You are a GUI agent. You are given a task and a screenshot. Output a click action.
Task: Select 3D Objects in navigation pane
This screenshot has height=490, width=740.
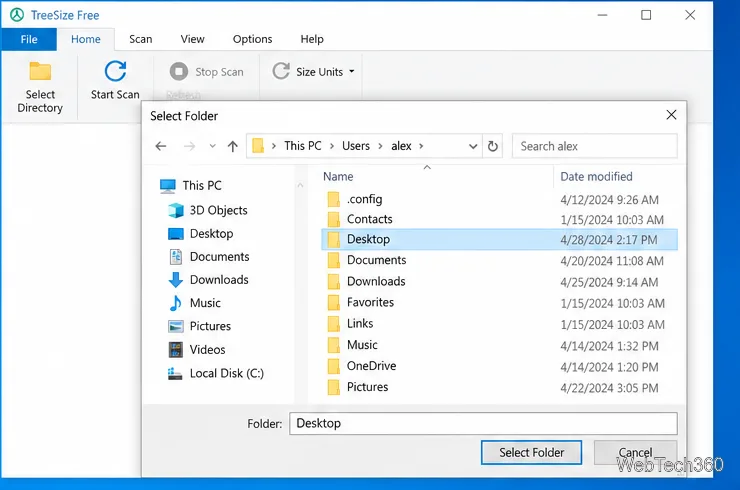[208, 210]
